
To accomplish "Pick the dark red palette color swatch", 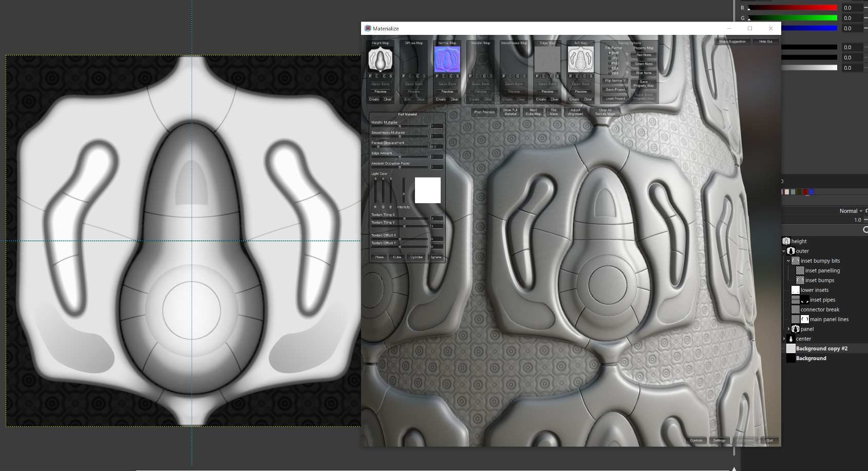I will pyautogui.click(x=805, y=192).
